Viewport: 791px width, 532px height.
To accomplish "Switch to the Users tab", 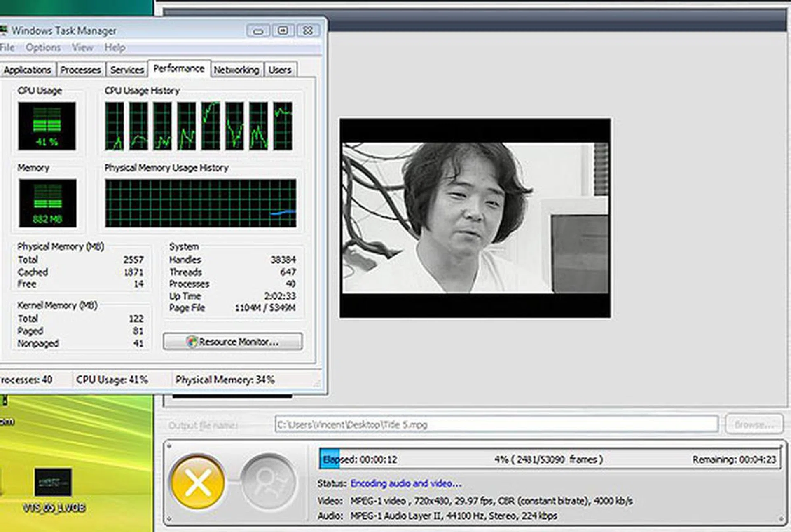I will 280,70.
